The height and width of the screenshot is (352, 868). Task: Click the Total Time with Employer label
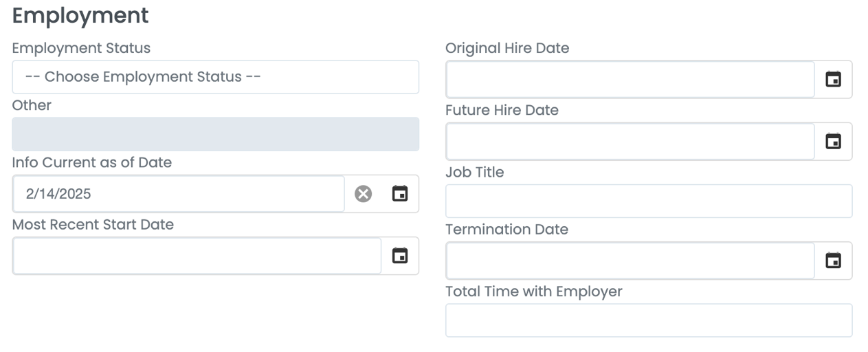(x=533, y=291)
